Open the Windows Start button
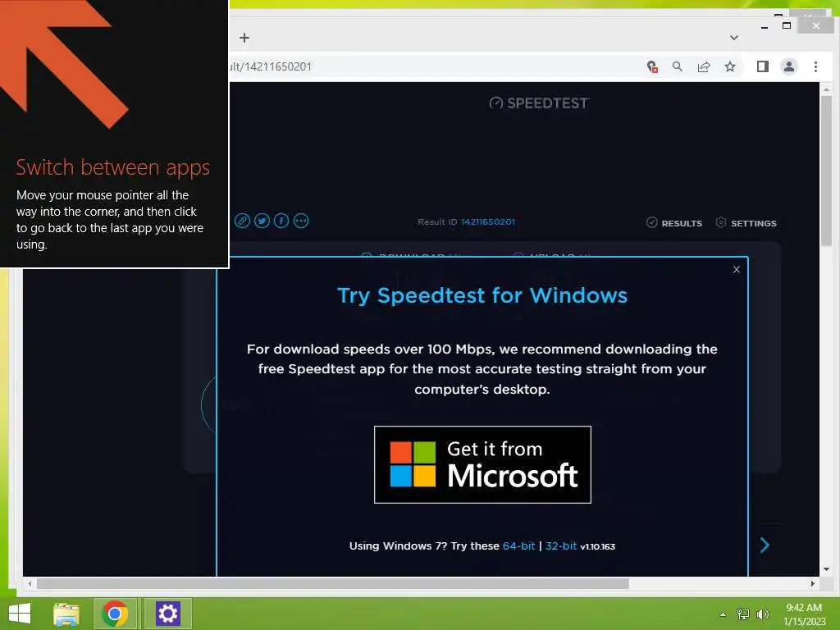 [20, 614]
